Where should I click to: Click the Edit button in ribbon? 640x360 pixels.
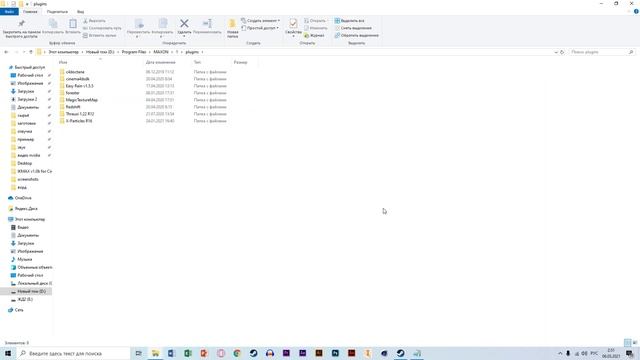click(x=316, y=28)
